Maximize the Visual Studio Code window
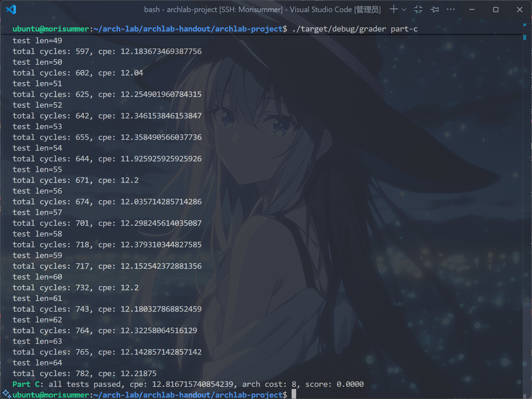This screenshot has width=532, height=399. point(496,9)
